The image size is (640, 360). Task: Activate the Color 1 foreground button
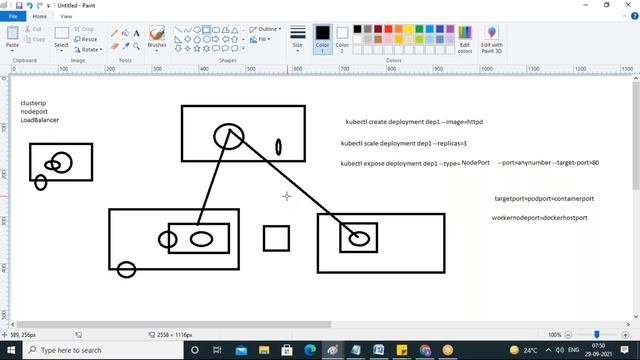coord(322,39)
